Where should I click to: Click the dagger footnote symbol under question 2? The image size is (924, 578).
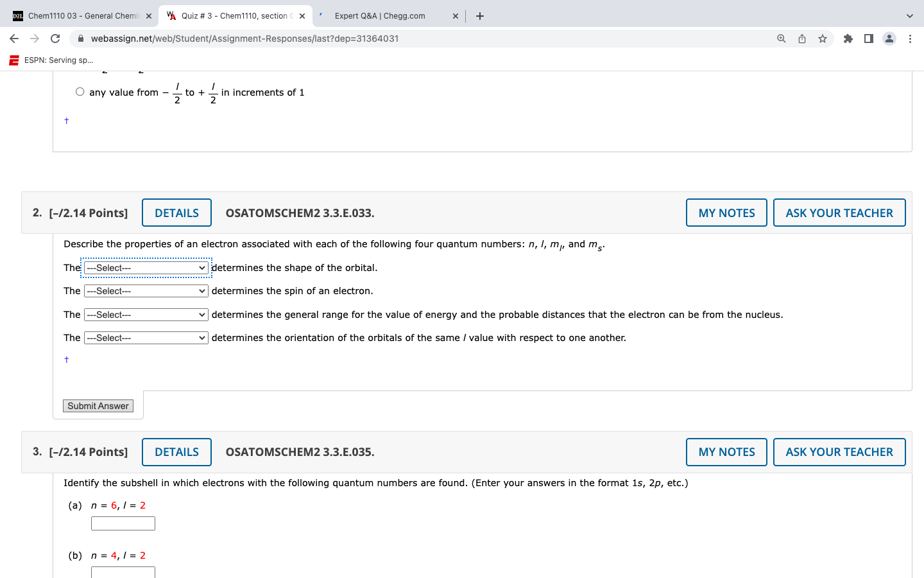click(66, 359)
